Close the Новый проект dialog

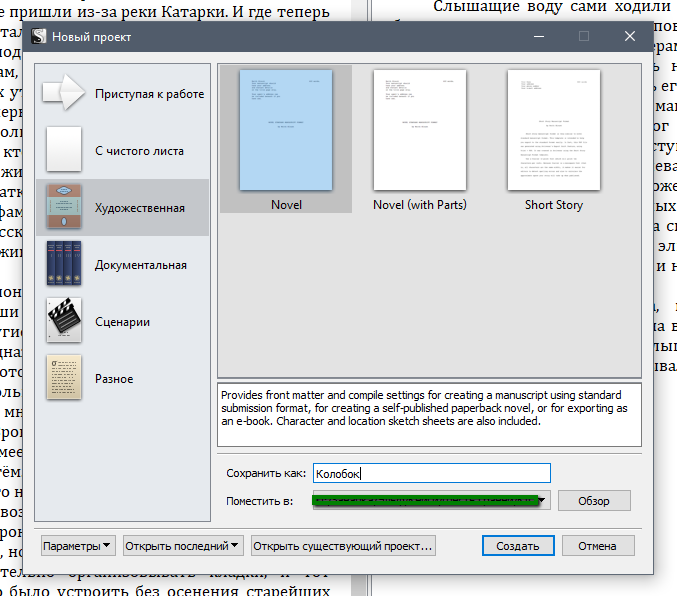[630, 37]
